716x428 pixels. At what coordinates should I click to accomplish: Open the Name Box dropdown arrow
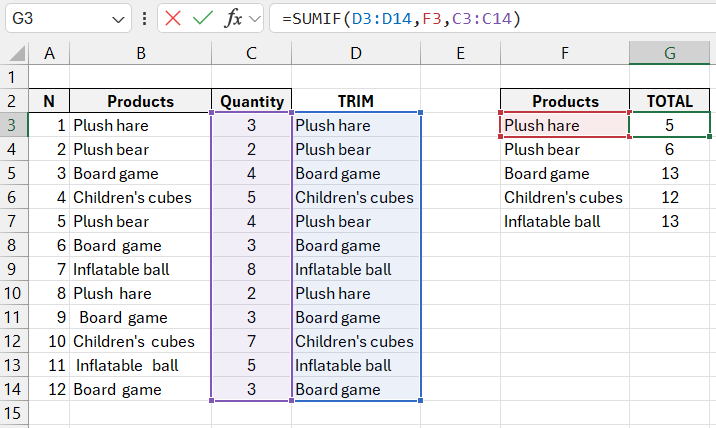tap(119, 18)
